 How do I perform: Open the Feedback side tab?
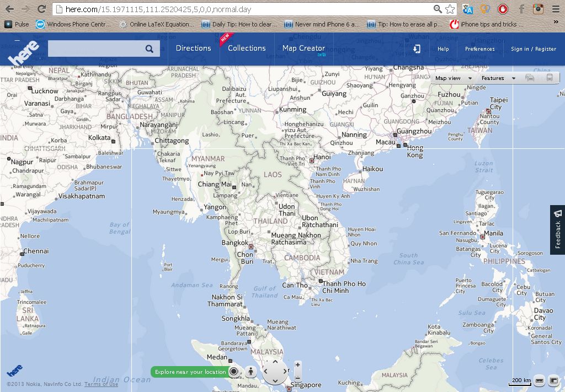coord(558,230)
